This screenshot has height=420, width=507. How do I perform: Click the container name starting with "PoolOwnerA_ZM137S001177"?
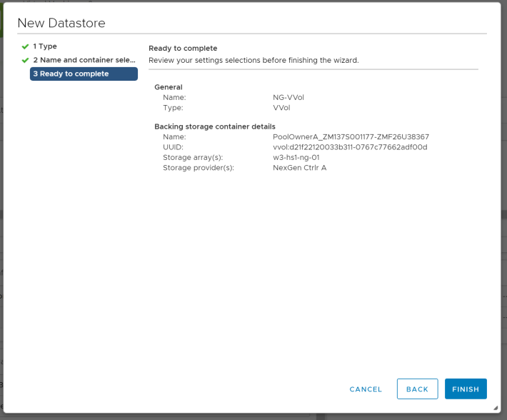coord(351,136)
